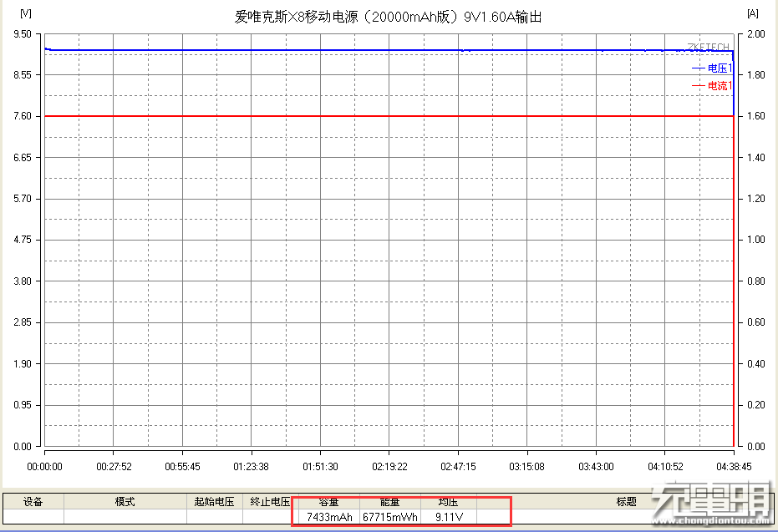Click the 8.55 voltage axis label

pos(23,75)
